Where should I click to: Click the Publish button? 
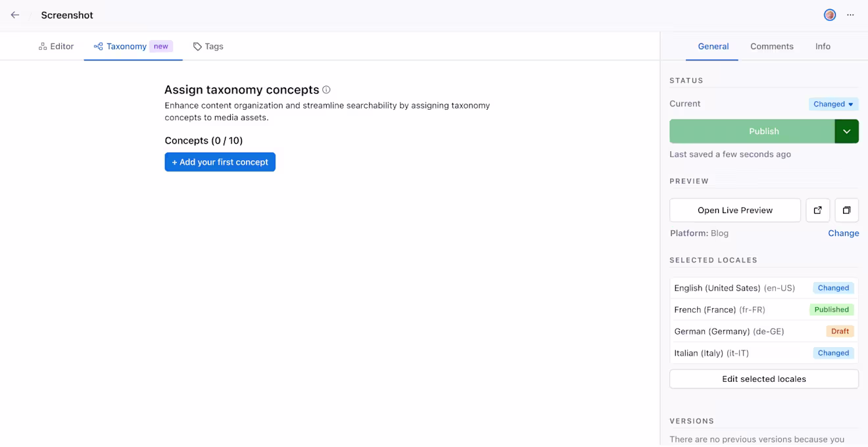pyautogui.click(x=752, y=131)
